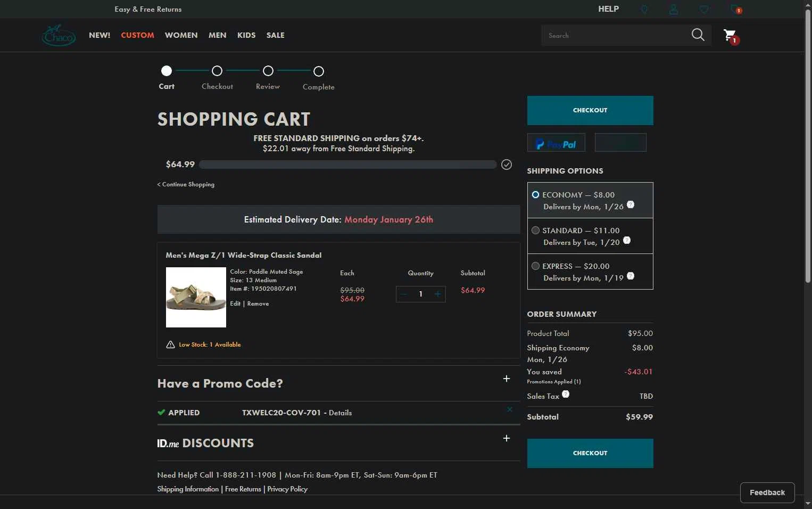Open the WOMEN menu
812x509 pixels.
181,35
